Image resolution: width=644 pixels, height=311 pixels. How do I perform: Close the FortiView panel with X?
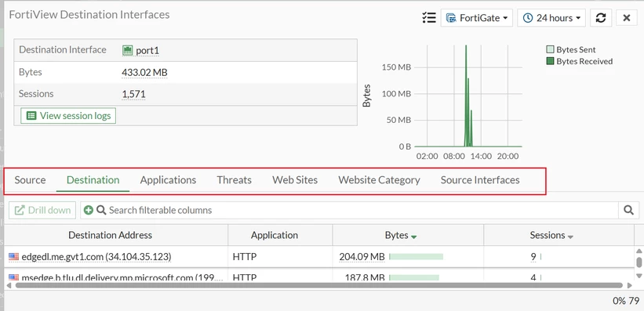626,18
